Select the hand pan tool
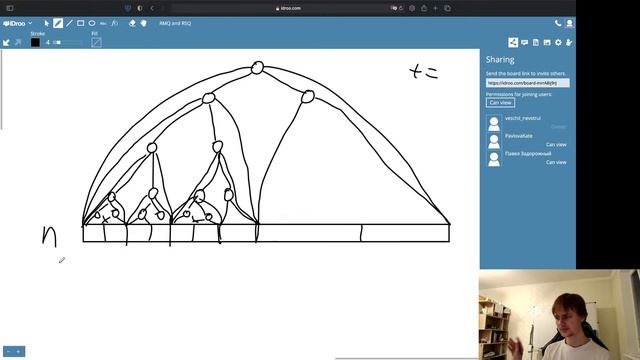Image resolution: width=640 pixels, height=360 pixels. pyautogui.click(x=144, y=24)
